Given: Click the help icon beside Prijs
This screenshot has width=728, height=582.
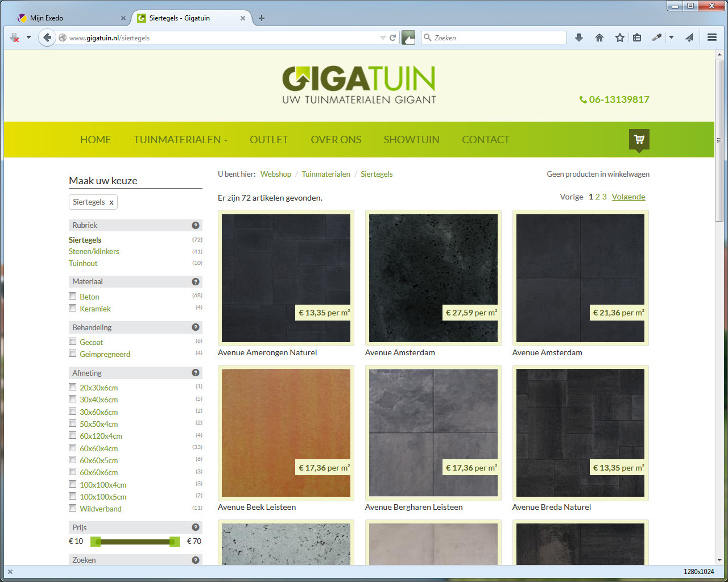Looking at the screenshot, I should [196, 527].
